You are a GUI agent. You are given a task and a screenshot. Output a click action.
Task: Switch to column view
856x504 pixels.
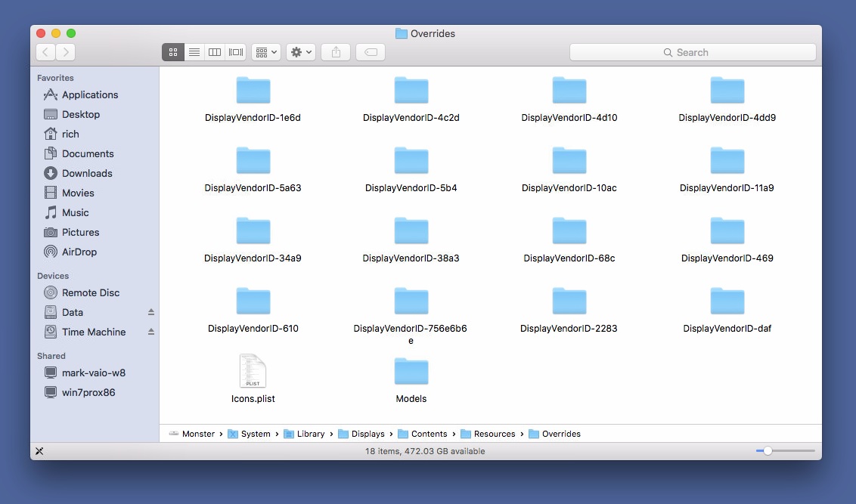click(x=215, y=52)
